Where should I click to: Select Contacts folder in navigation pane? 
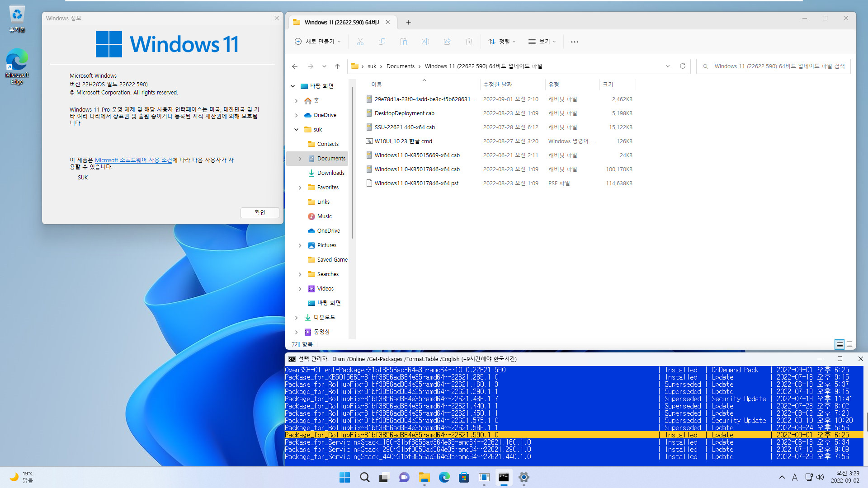point(328,144)
